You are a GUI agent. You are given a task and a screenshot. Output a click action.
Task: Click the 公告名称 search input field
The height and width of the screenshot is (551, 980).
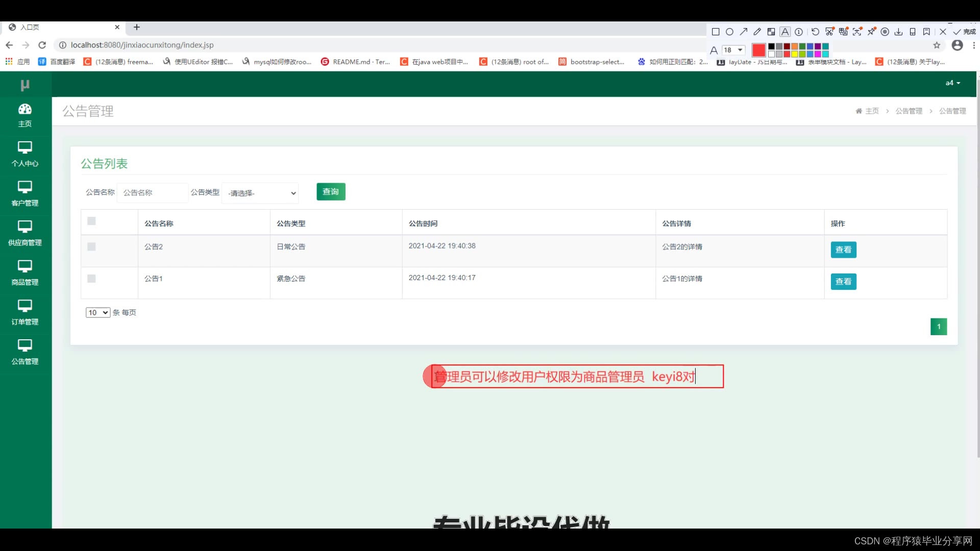(x=153, y=193)
